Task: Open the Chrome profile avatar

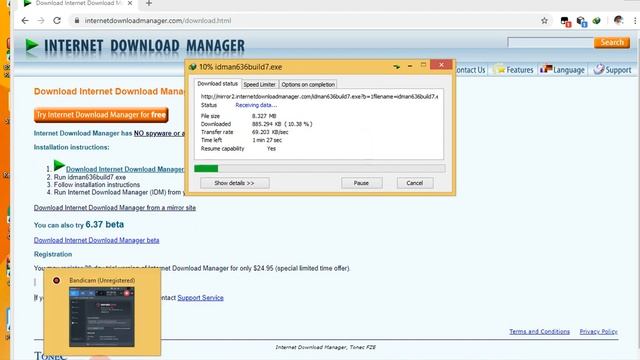Action: 618,20
